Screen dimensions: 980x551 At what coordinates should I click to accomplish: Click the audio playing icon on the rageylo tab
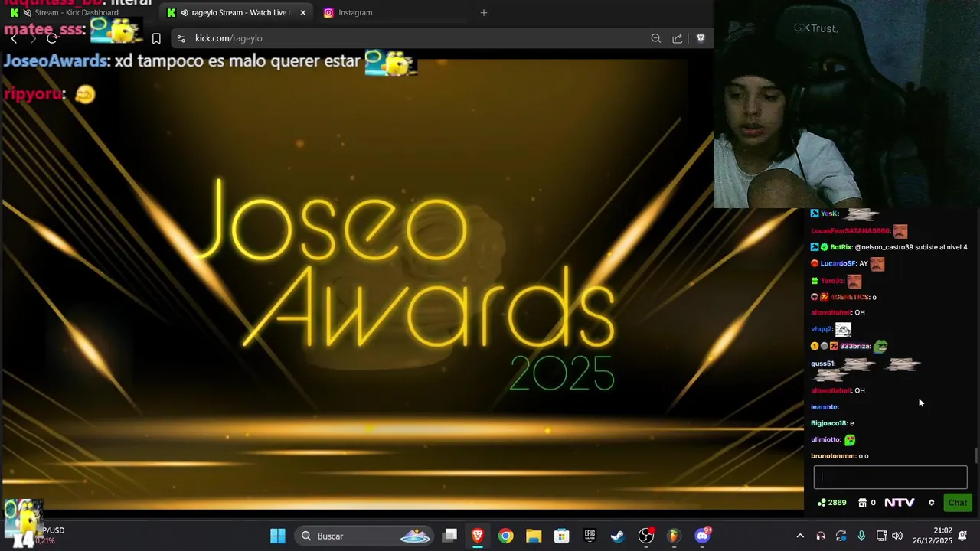[184, 12]
